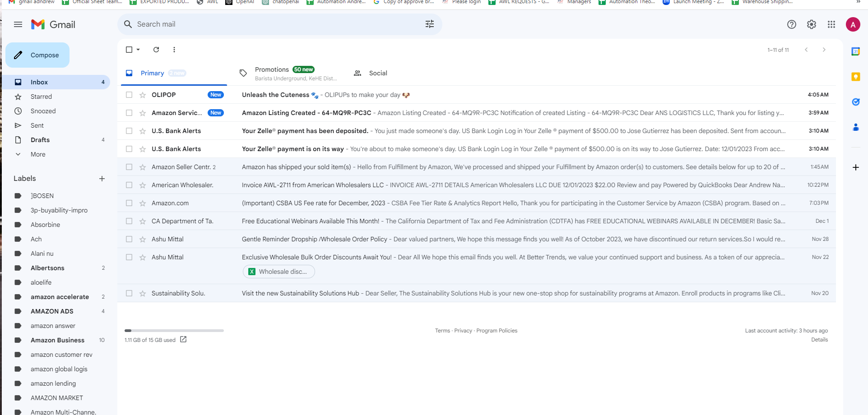
Task: Select the OLIPOP email checkbox
Action: [129, 95]
